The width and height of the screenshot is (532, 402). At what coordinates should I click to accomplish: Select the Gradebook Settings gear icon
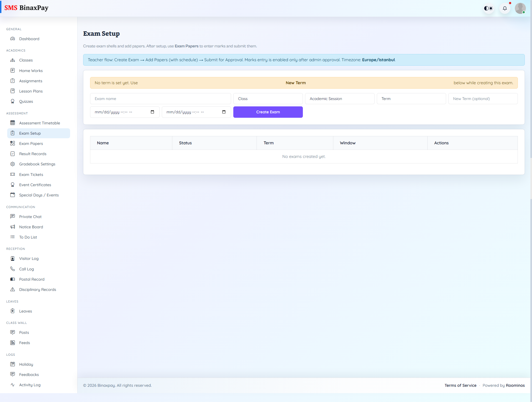(x=13, y=164)
